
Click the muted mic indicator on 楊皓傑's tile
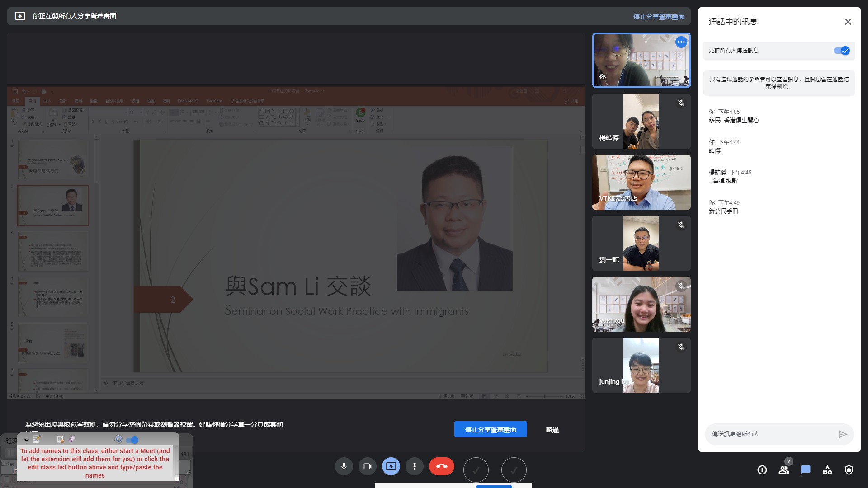click(x=681, y=103)
